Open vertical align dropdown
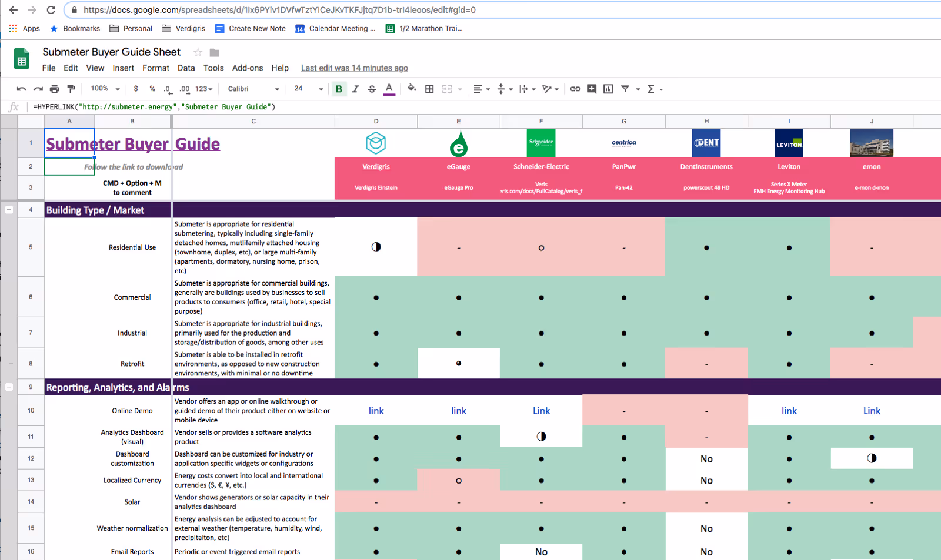Viewport: 941px width, 560px height. (x=505, y=89)
